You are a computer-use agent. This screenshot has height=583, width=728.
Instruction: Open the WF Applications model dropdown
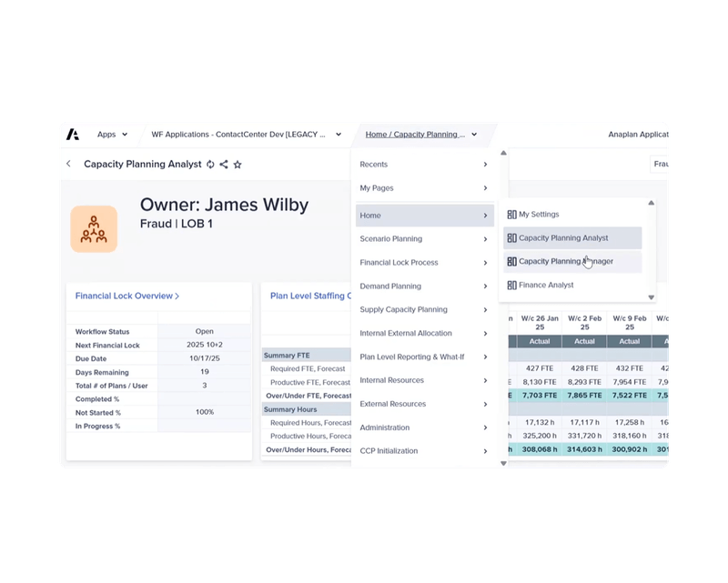pyautogui.click(x=246, y=134)
